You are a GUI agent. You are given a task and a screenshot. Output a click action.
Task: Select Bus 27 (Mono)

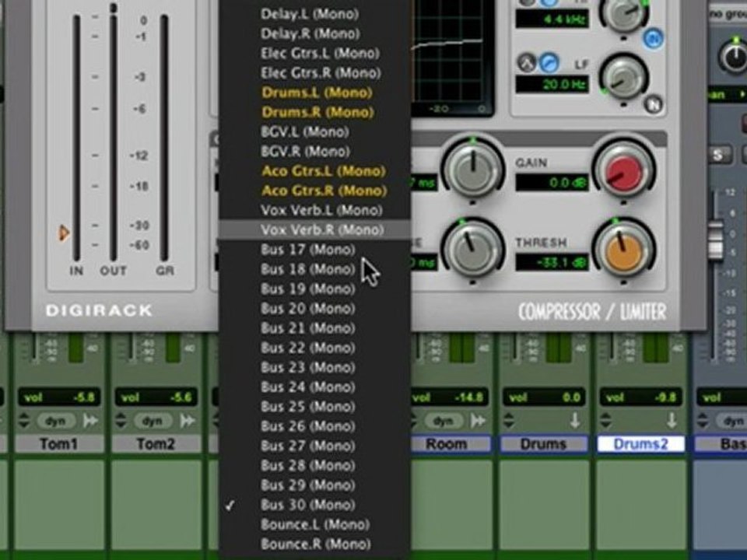point(314,446)
